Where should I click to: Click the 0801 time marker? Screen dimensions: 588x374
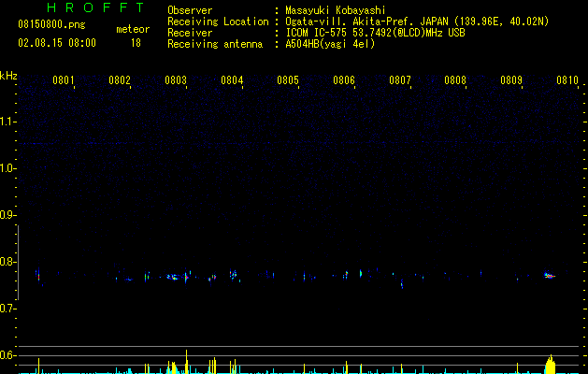point(63,80)
